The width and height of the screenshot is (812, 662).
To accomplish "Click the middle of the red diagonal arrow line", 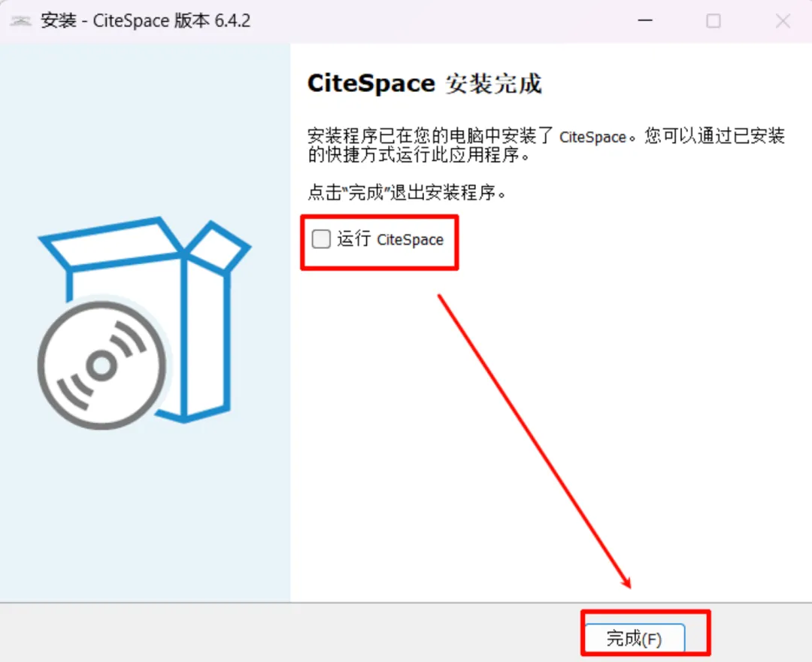I will pos(535,442).
